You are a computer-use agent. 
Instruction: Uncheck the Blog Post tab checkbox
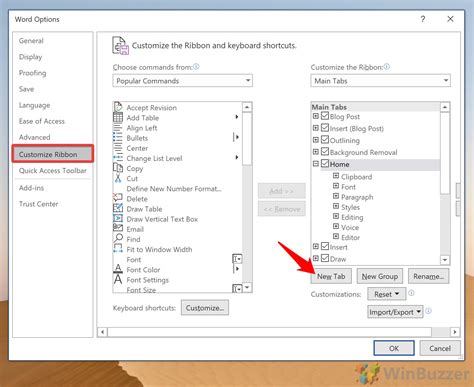(325, 116)
